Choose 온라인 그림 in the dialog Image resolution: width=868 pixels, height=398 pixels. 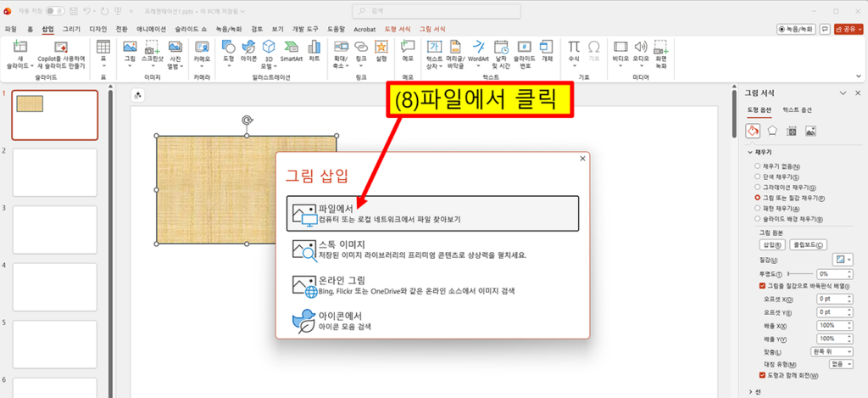[432, 285]
